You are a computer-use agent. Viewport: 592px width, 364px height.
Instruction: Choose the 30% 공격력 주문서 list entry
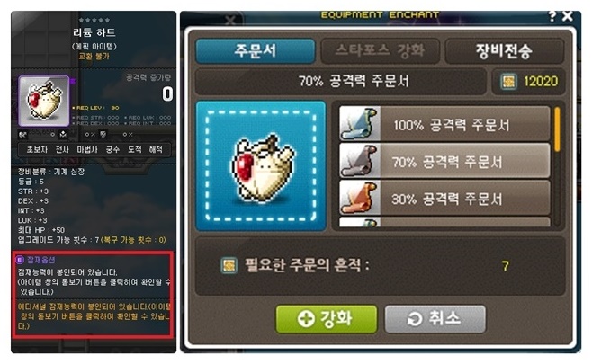444,198
